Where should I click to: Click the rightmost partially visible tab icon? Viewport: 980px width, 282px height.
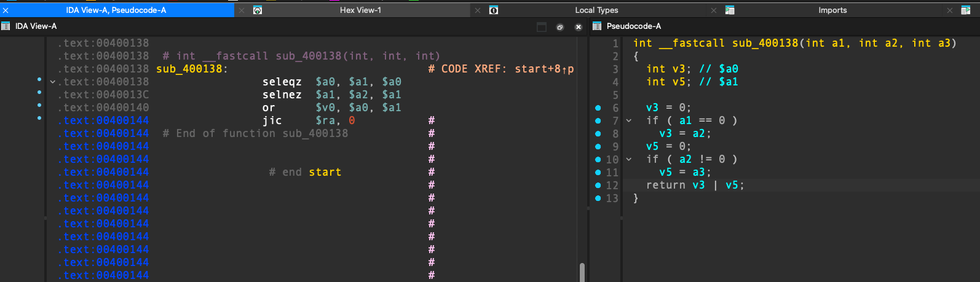click(966, 10)
